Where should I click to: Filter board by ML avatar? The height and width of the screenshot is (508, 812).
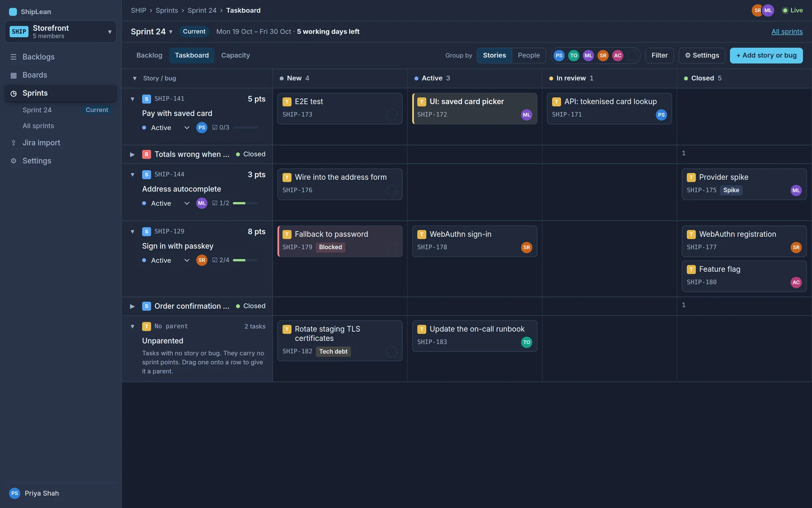tap(588, 55)
